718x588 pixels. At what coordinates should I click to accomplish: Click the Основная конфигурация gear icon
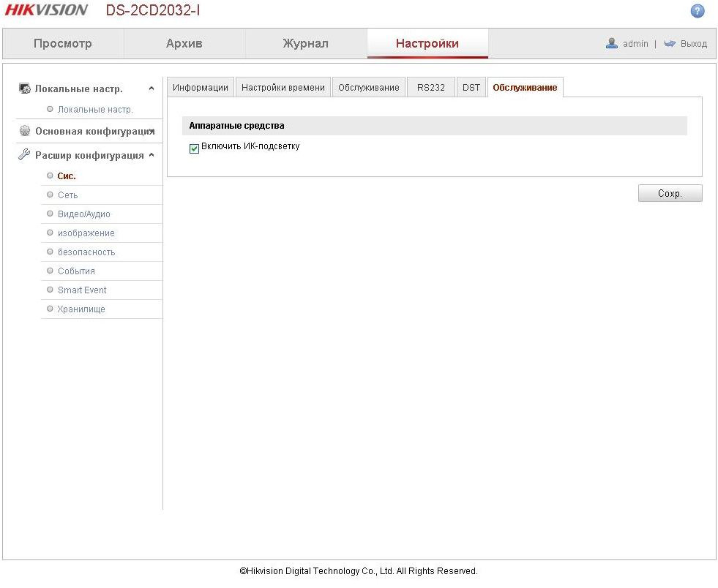point(24,132)
